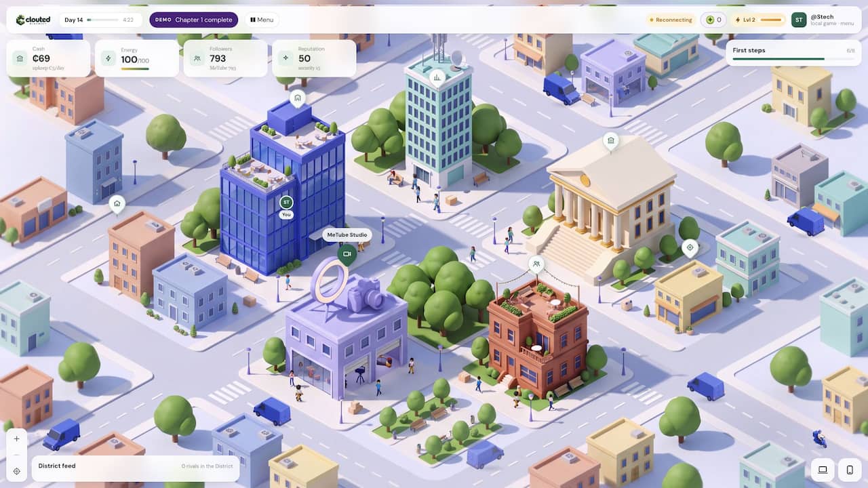This screenshot has width=868, height=488.
Task: Open the @Stech profile menu
Action: click(x=823, y=20)
